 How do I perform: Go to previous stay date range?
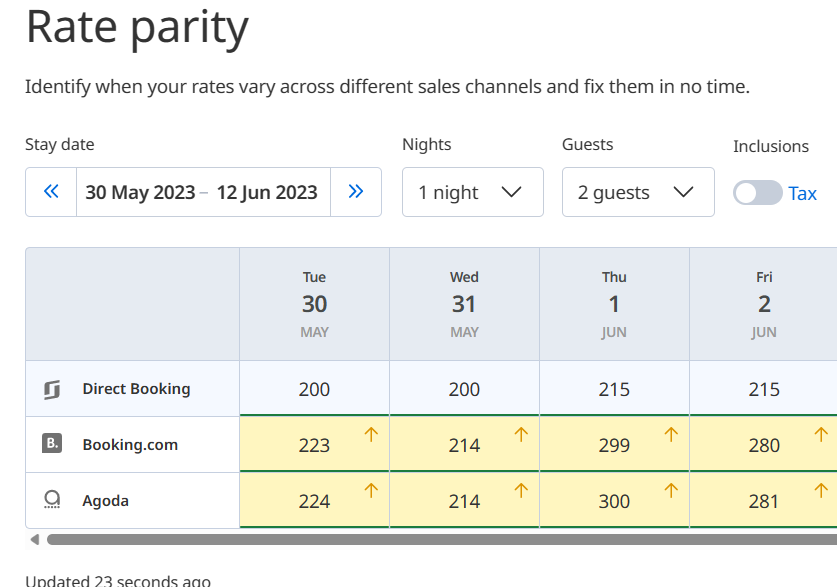pyautogui.click(x=51, y=192)
